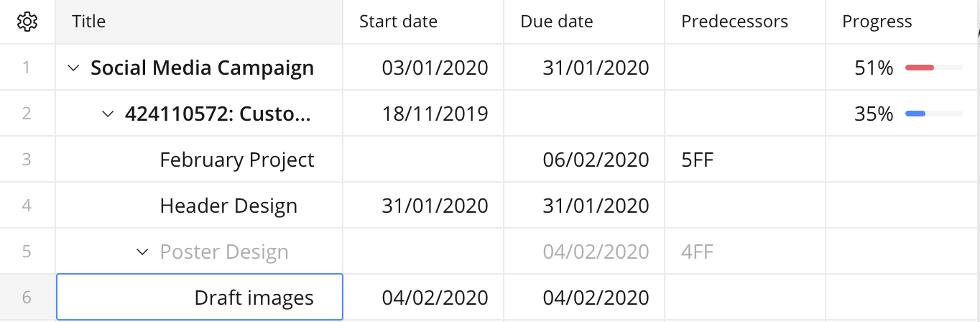Screen dimensions: 980x322
Task: Select the Predecessors column header
Action: pos(734,22)
